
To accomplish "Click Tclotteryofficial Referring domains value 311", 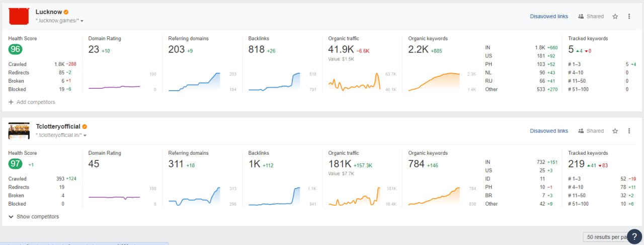I will click(176, 164).
